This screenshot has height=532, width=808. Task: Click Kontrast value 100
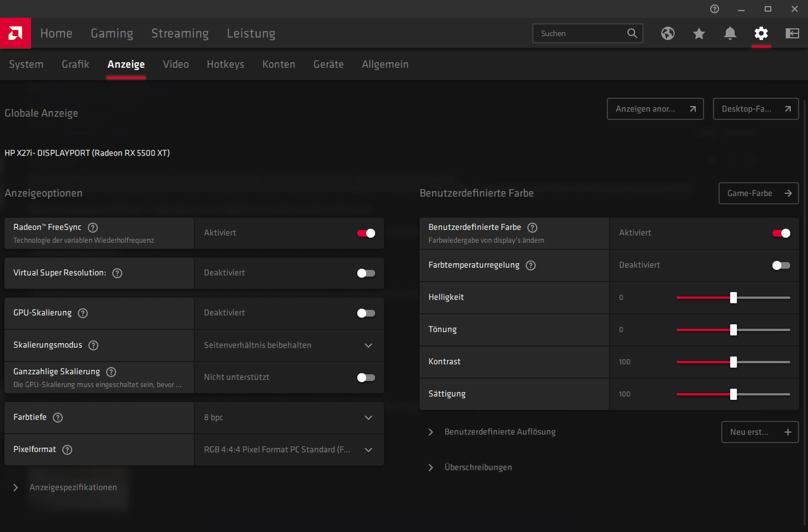(625, 362)
